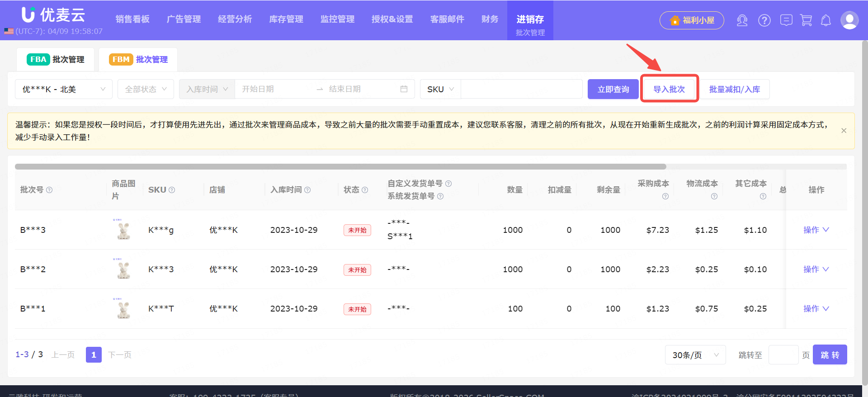Click the 立即查询 button

pos(613,89)
